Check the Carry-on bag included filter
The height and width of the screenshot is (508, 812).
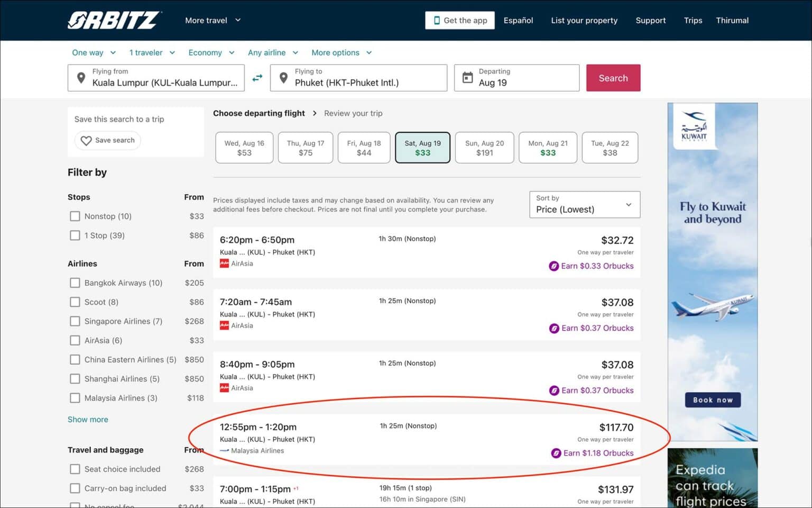75,488
